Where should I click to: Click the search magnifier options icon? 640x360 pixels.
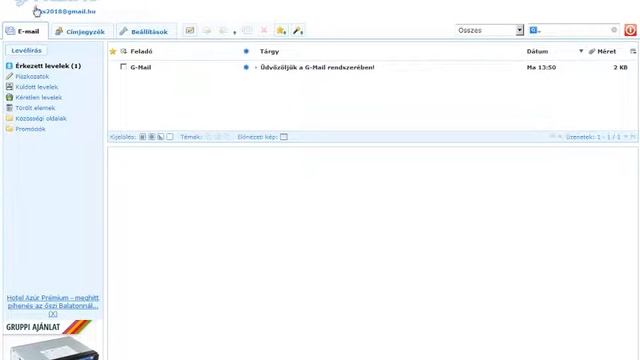(x=534, y=30)
